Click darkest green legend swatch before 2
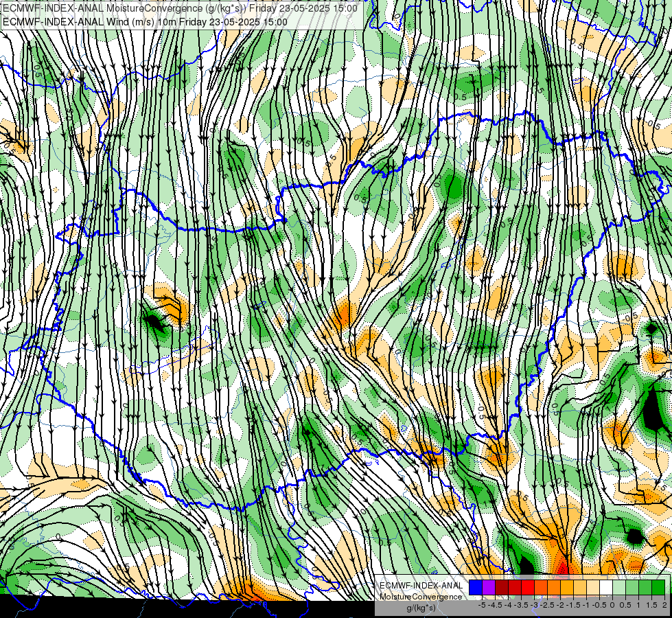 [x=659, y=588]
